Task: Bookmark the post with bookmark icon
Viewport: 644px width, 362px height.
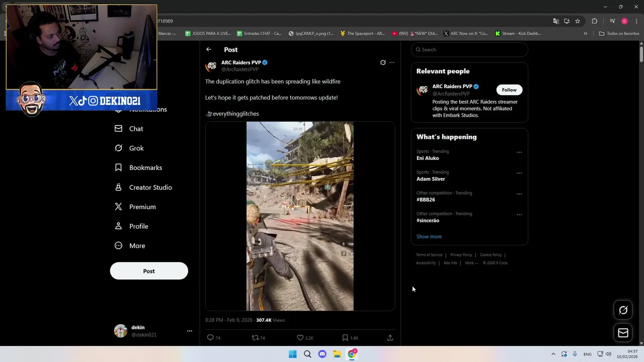Action: tap(345, 338)
